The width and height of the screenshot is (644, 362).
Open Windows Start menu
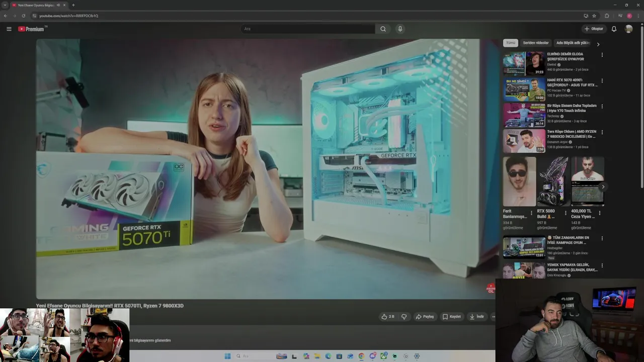(227, 356)
